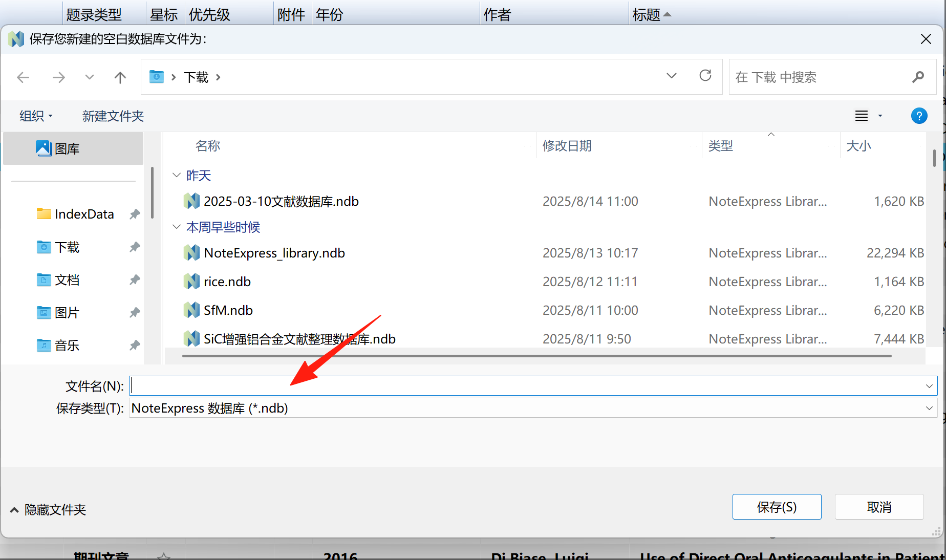Click the 下载 folder icon in address bar
This screenshot has width=946, height=560.
coord(157,77)
